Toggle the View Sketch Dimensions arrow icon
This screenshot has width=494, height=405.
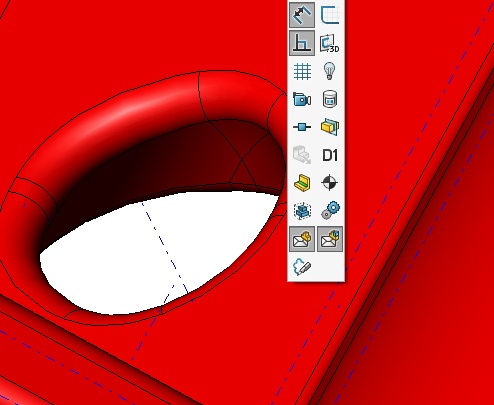[302, 15]
